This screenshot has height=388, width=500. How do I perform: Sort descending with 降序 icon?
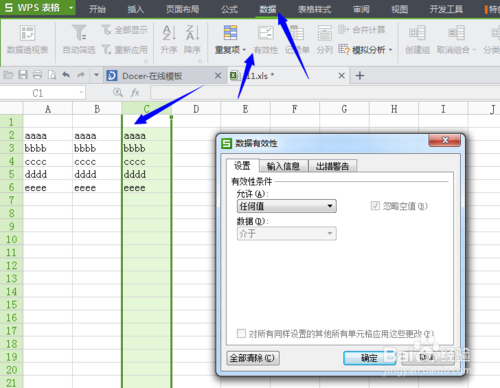[x=192, y=39]
